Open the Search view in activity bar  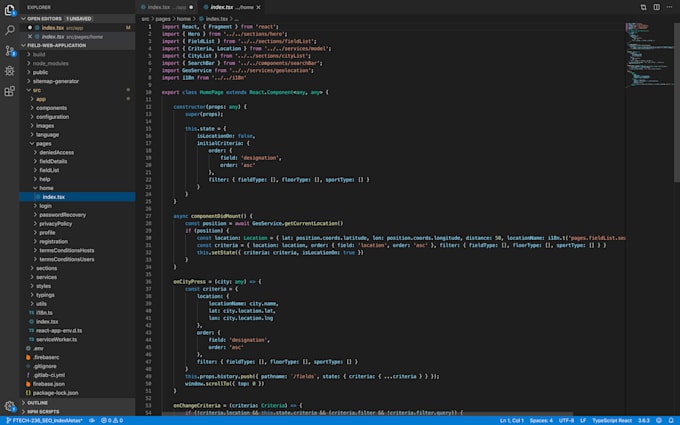coord(10,30)
